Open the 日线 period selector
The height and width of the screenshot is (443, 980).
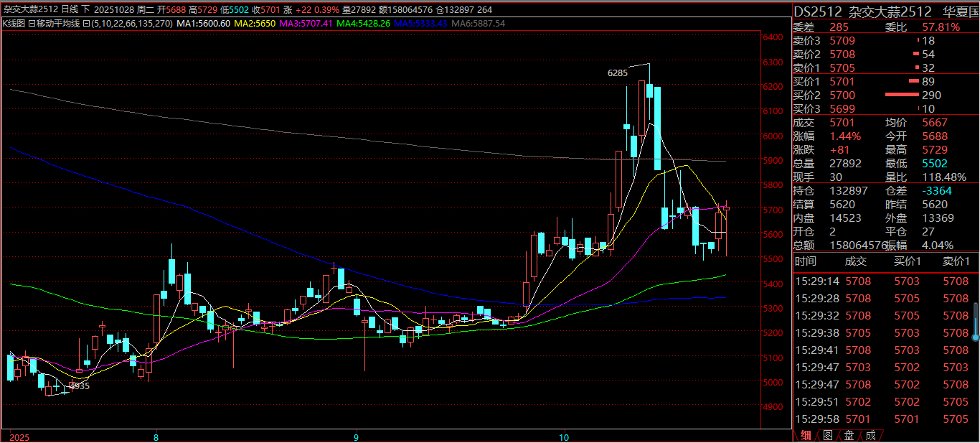click(70, 10)
